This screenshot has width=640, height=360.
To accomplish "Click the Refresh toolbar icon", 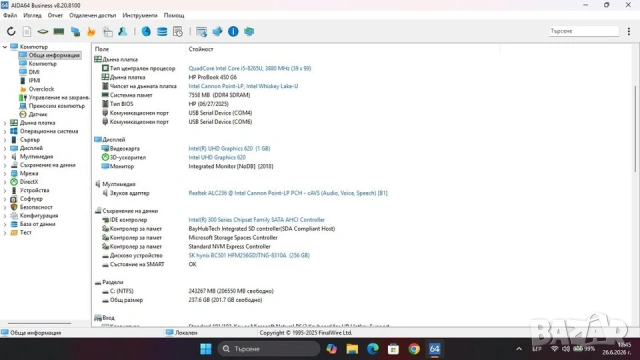I will pos(11,31).
